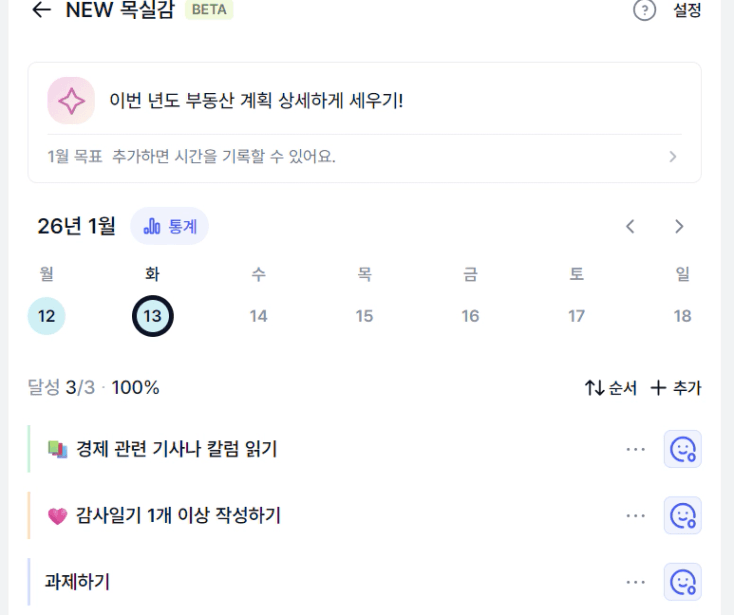
Task: Go to previous week with left chevron
Action: [630, 226]
